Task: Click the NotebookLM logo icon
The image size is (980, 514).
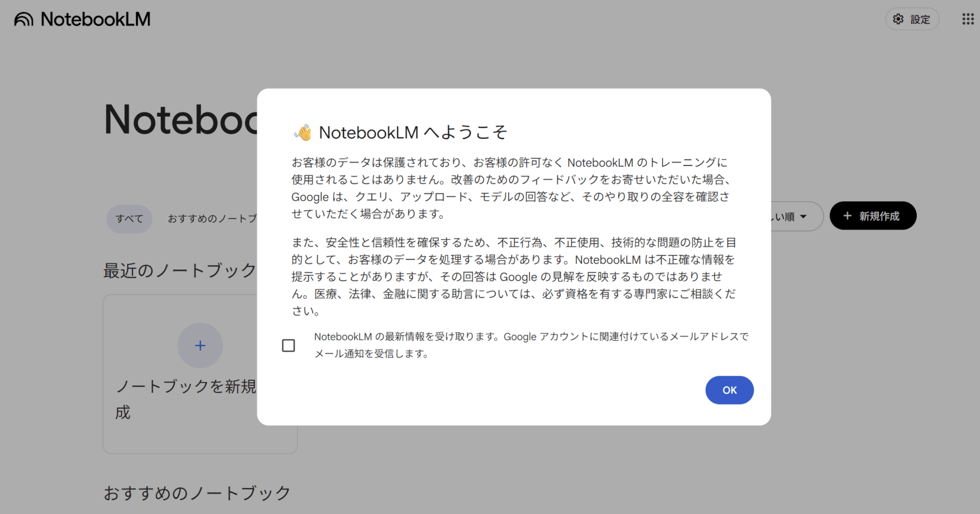Action: click(x=23, y=19)
